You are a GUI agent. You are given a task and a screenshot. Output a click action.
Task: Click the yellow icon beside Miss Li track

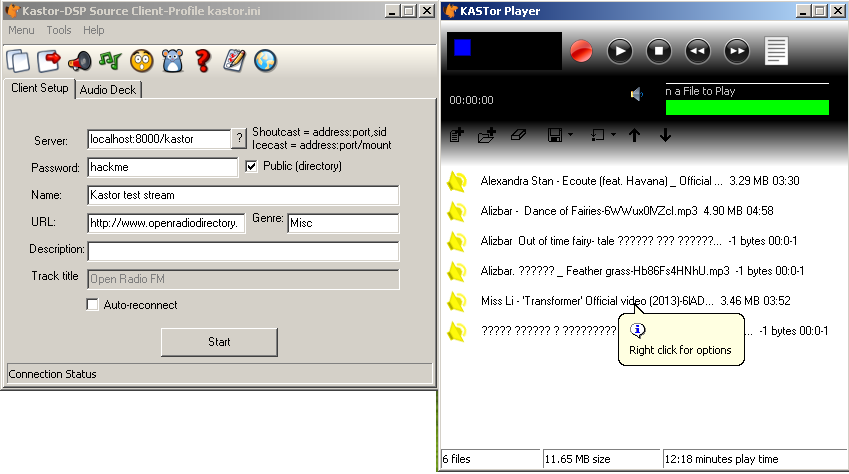[456, 301]
